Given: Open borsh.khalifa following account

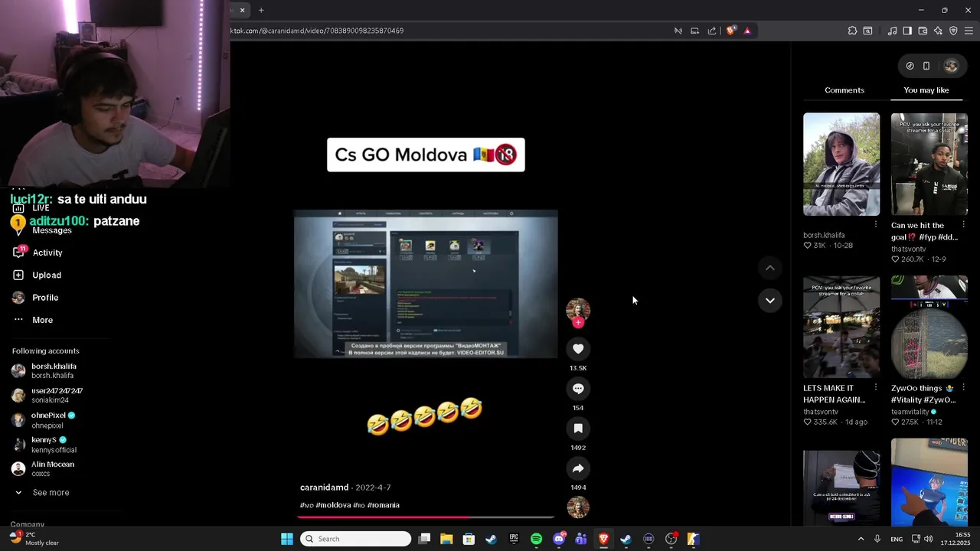Looking at the screenshot, I should tap(44, 370).
